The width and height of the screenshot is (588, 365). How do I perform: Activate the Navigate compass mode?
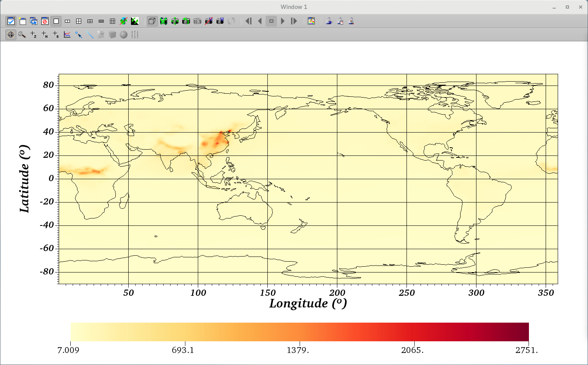pyautogui.click(x=11, y=35)
